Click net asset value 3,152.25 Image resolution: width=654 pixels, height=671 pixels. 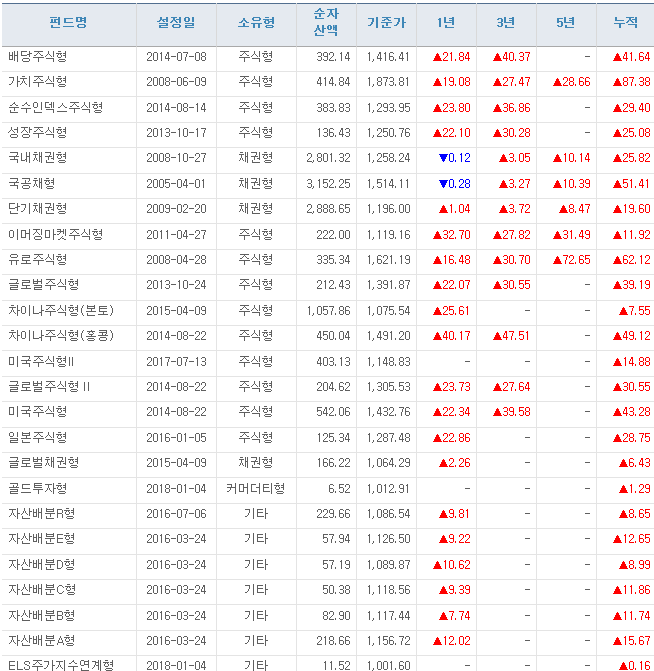(328, 184)
